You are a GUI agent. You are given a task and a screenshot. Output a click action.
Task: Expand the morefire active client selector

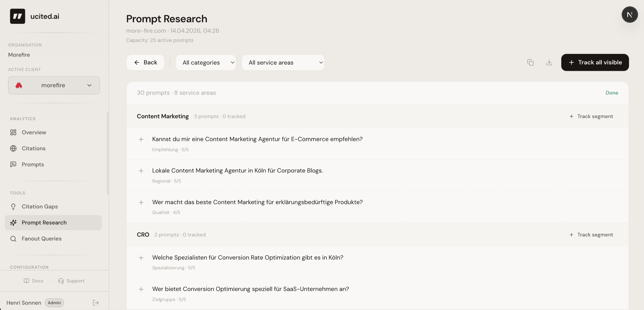54,85
